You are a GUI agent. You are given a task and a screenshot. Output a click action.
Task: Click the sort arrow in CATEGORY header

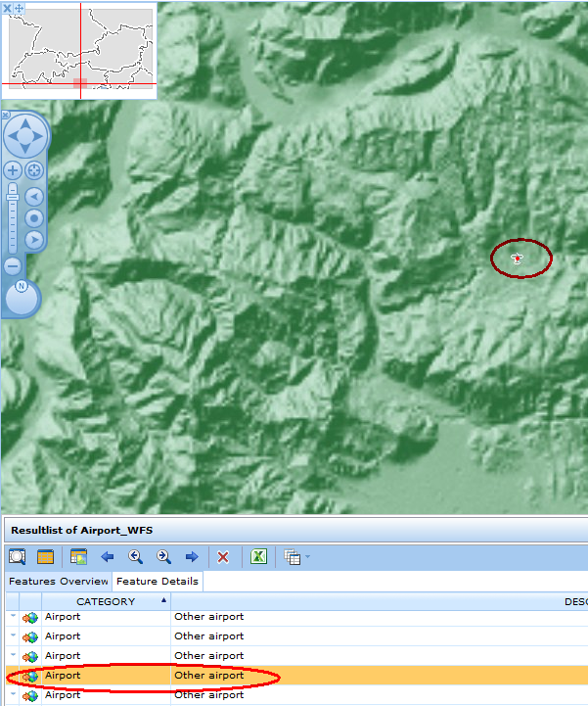click(163, 599)
